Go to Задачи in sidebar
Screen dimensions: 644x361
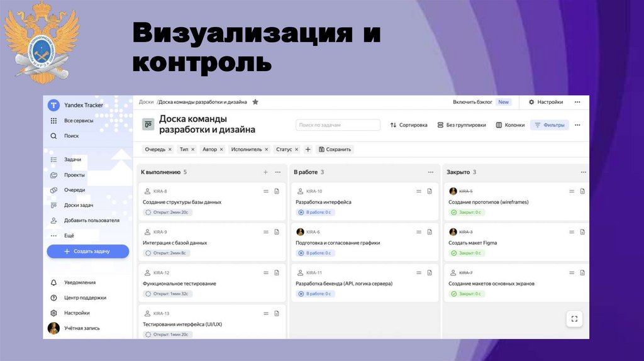click(x=65, y=159)
